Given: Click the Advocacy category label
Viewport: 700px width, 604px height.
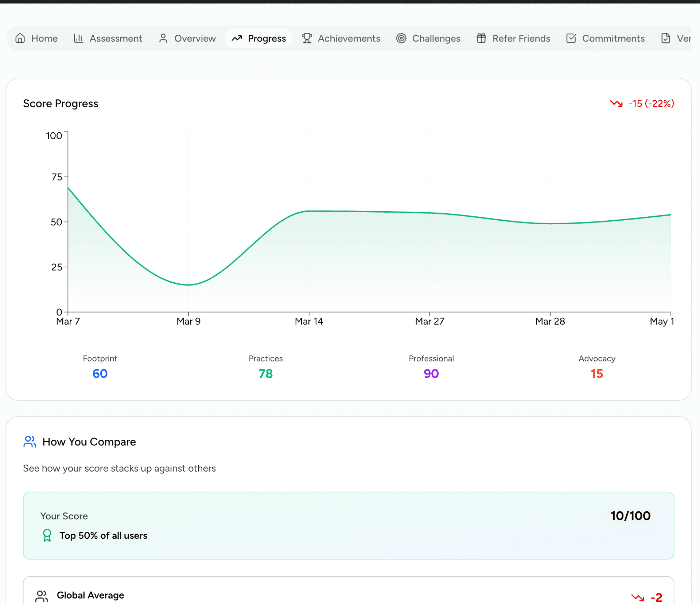Looking at the screenshot, I should click(597, 359).
